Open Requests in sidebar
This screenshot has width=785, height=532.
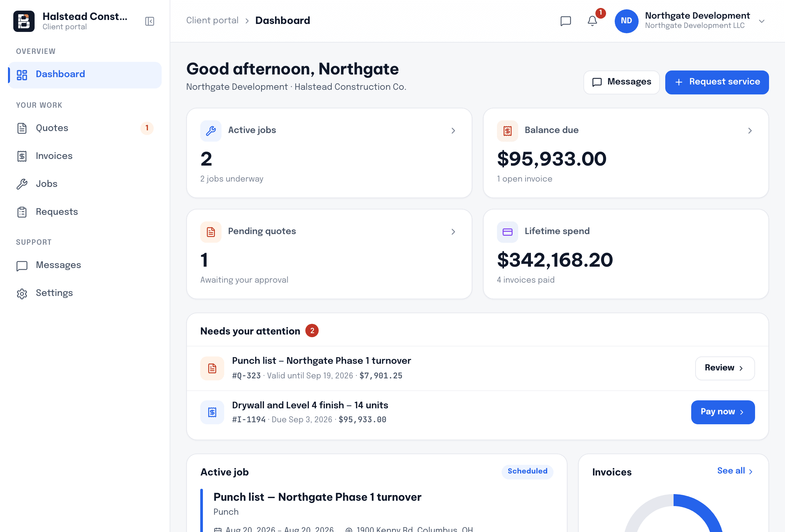point(85,212)
